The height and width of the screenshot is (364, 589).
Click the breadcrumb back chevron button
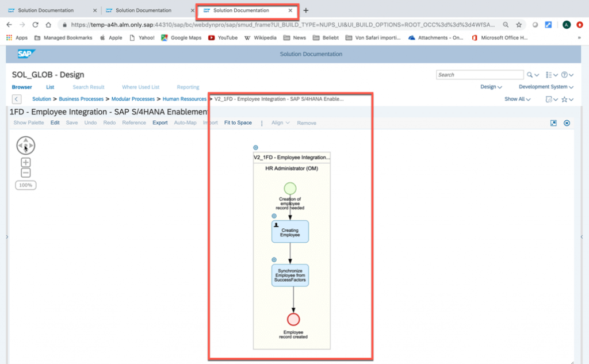pos(17,99)
